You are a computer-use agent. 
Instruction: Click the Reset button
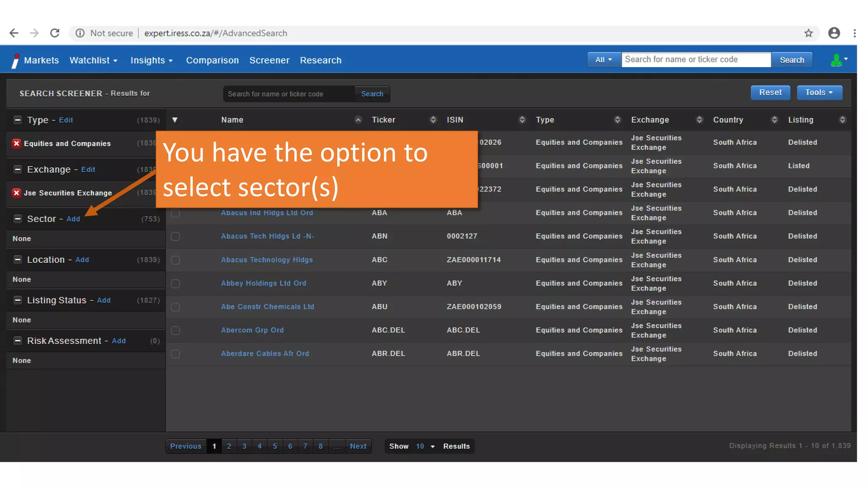(770, 92)
